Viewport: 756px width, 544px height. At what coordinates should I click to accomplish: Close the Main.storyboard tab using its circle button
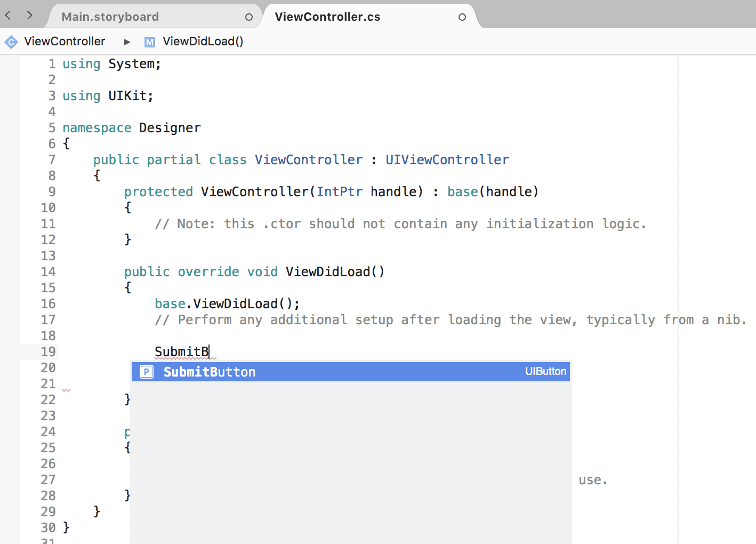pyautogui.click(x=249, y=17)
